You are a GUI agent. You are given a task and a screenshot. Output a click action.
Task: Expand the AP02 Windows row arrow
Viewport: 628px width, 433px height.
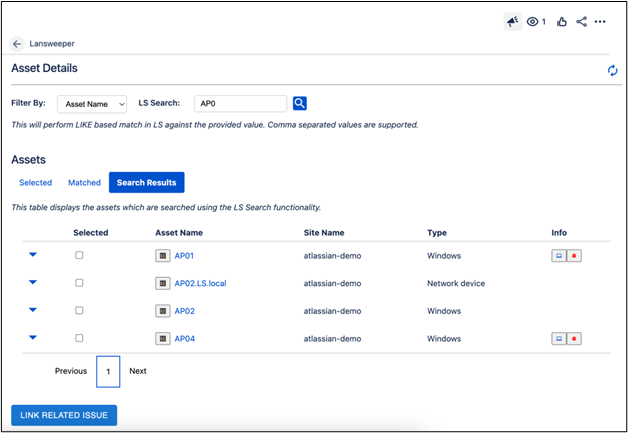point(33,311)
